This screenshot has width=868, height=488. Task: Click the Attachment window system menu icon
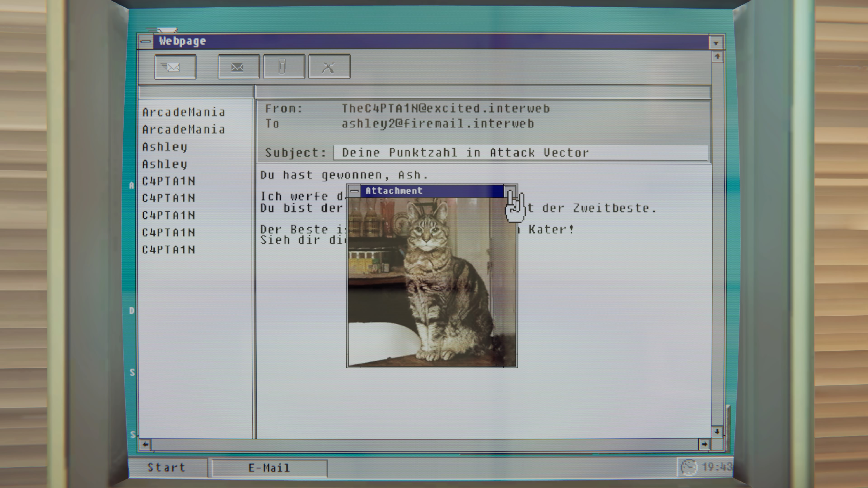[x=354, y=191]
